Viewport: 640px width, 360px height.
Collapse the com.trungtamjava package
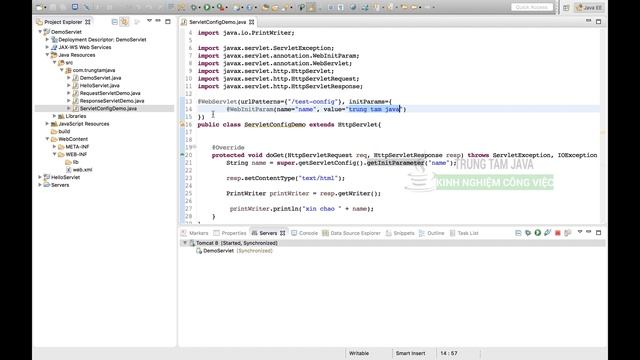62,70
